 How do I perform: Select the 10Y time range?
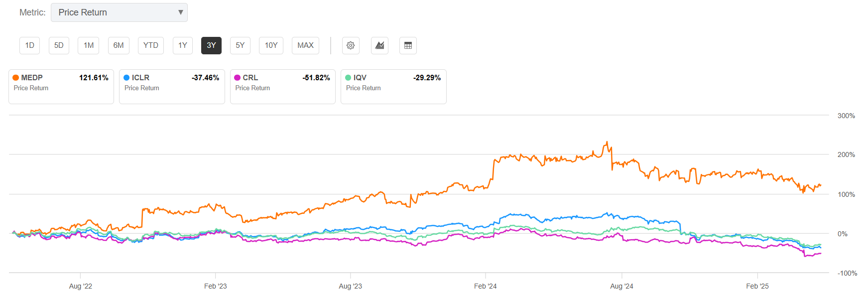[271, 45]
